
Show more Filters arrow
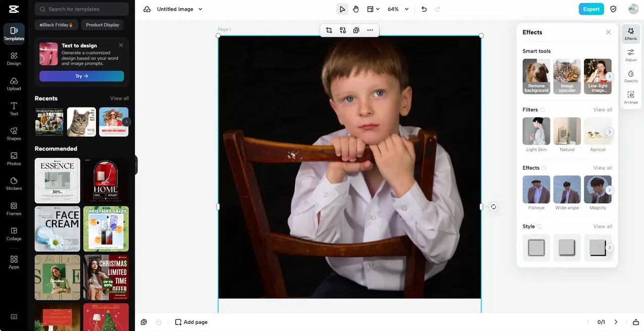pos(610,132)
